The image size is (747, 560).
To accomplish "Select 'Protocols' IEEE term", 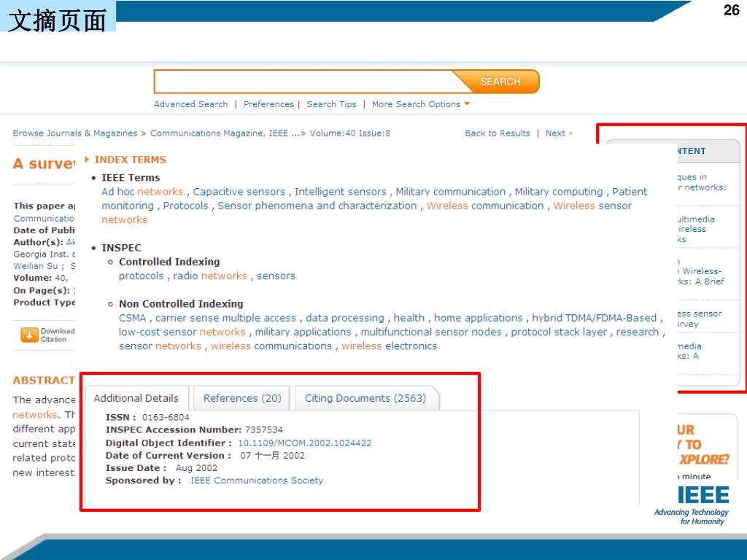I will pyautogui.click(x=186, y=206).
